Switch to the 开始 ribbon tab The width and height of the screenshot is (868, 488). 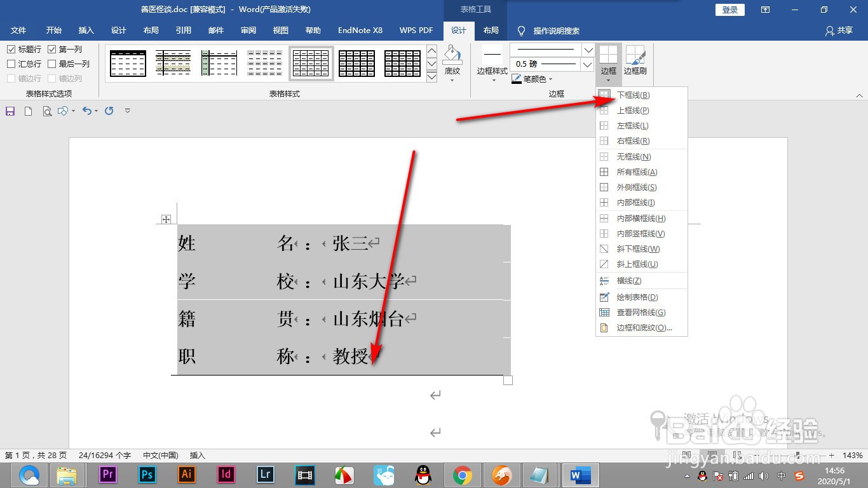(x=53, y=30)
